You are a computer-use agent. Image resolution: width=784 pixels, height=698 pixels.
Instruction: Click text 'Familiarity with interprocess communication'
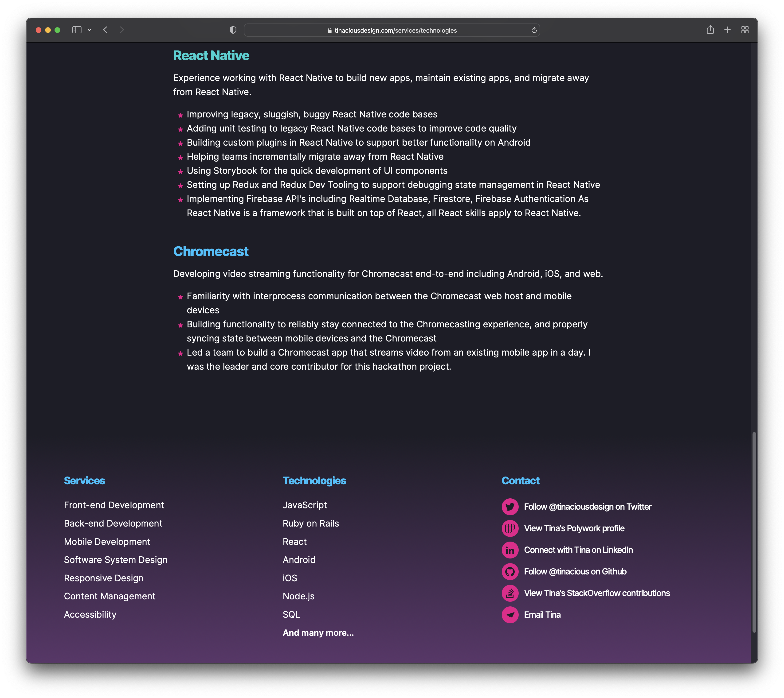pyautogui.click(x=279, y=296)
